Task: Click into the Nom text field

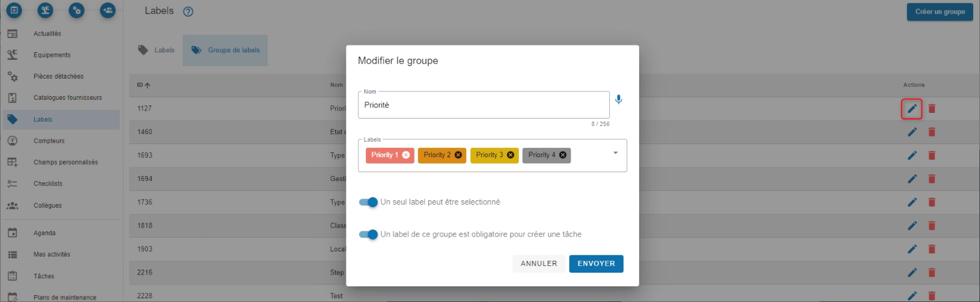Action: [483, 105]
